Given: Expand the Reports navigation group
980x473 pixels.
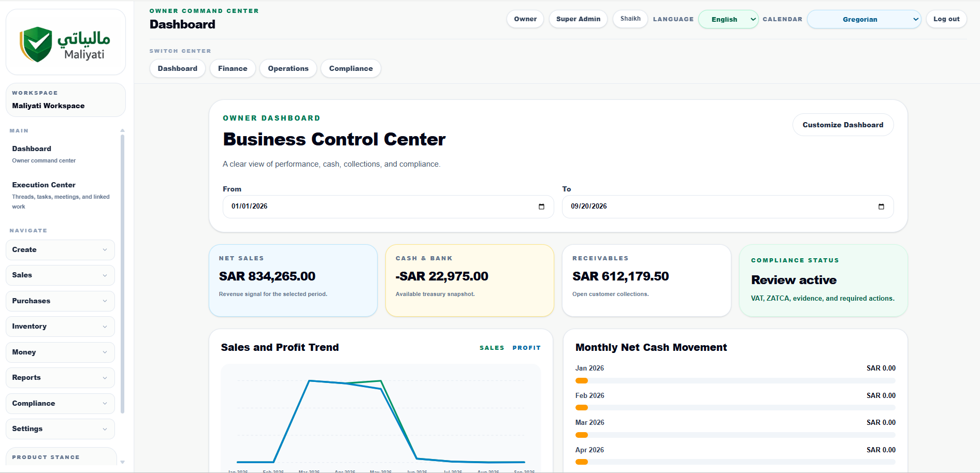Looking at the screenshot, I should tap(60, 378).
